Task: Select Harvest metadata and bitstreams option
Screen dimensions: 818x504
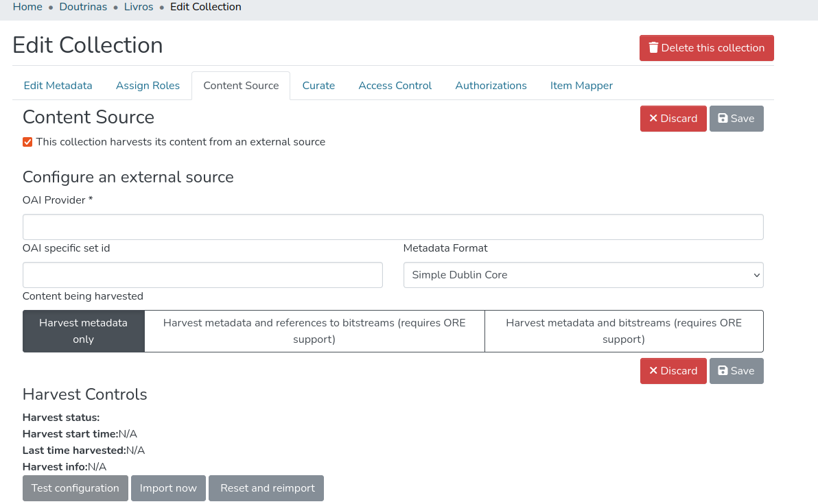Action: (x=624, y=331)
